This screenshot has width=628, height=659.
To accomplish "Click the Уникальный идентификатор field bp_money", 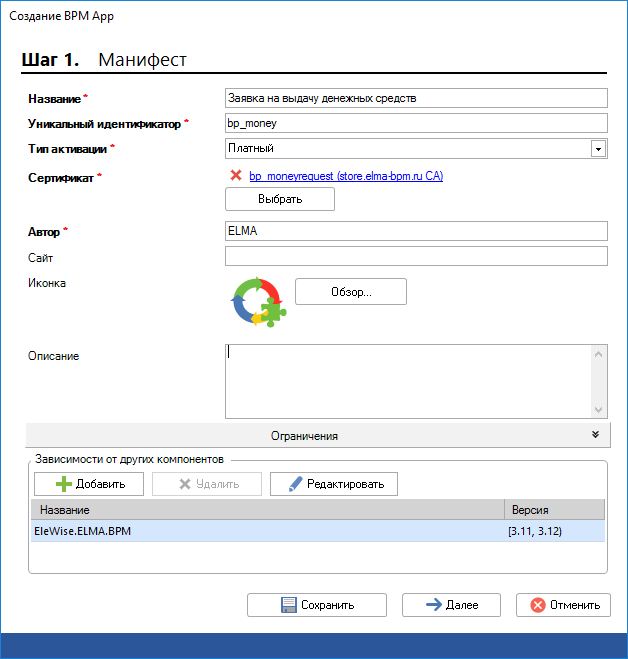I will 416,123.
